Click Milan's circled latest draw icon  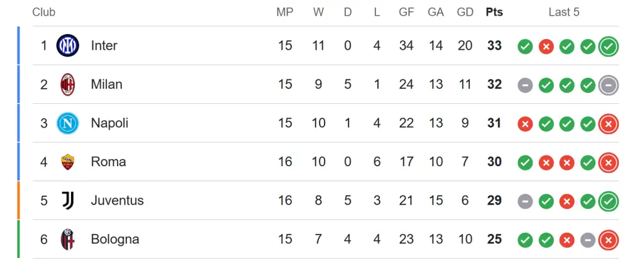click(x=608, y=85)
